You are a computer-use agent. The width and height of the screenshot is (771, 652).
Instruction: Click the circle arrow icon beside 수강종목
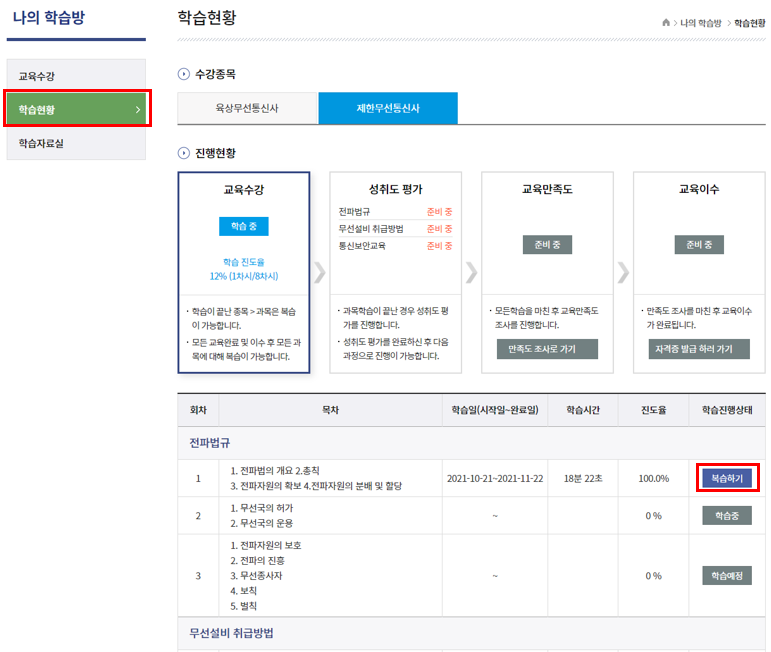click(x=183, y=74)
